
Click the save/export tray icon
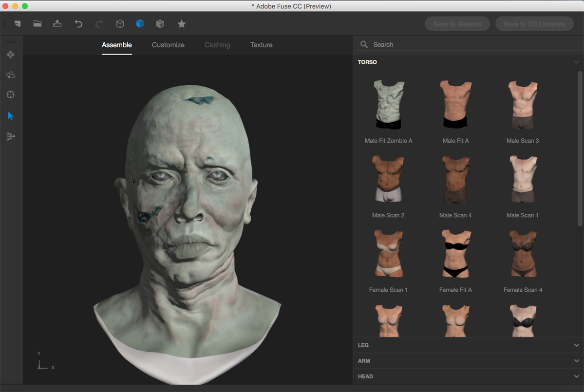click(57, 23)
